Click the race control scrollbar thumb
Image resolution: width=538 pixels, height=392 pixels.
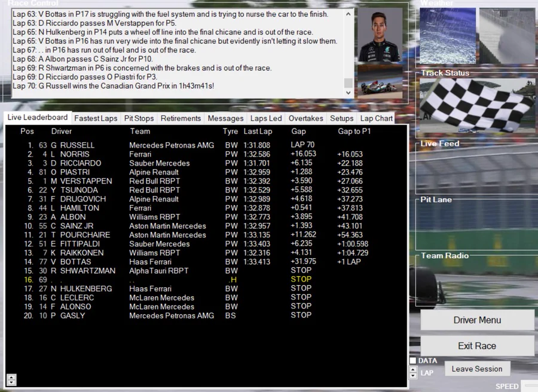tap(349, 82)
